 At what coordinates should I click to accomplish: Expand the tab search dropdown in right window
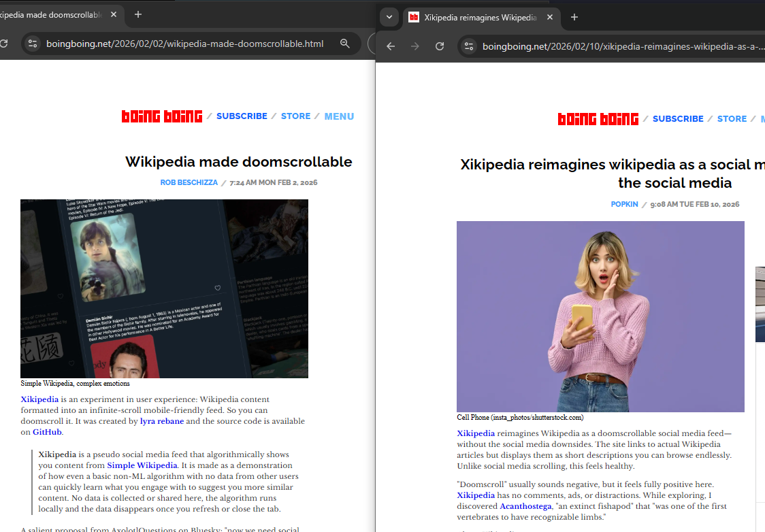(x=389, y=17)
